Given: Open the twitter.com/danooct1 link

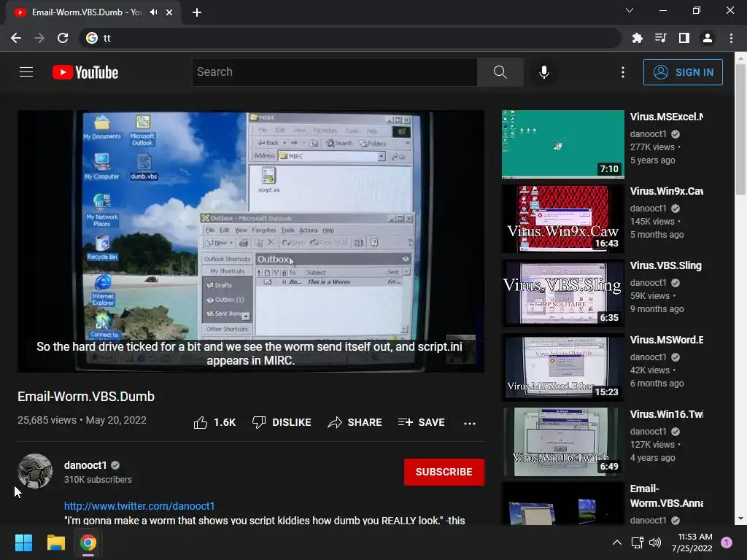Looking at the screenshot, I should [139, 506].
